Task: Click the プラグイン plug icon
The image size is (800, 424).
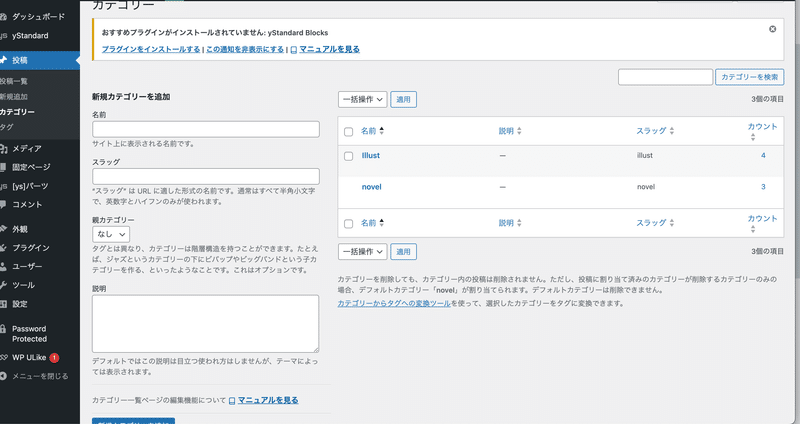Action: pyautogui.click(x=4, y=247)
